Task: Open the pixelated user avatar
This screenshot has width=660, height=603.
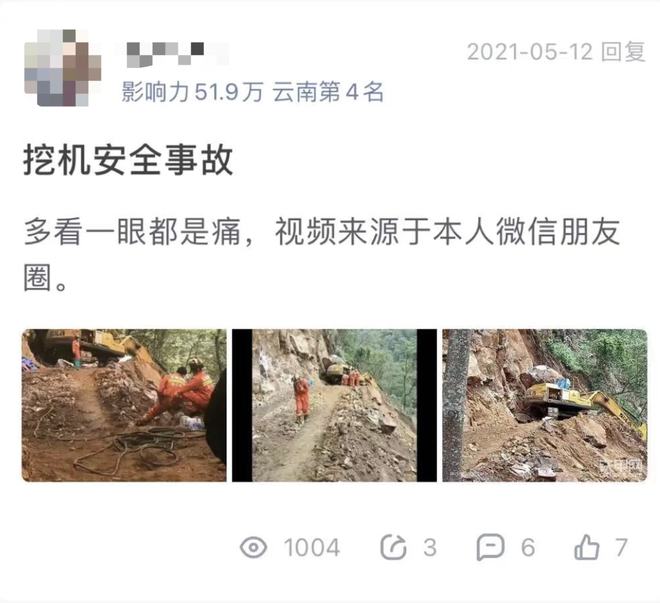Action: pyautogui.click(x=63, y=68)
